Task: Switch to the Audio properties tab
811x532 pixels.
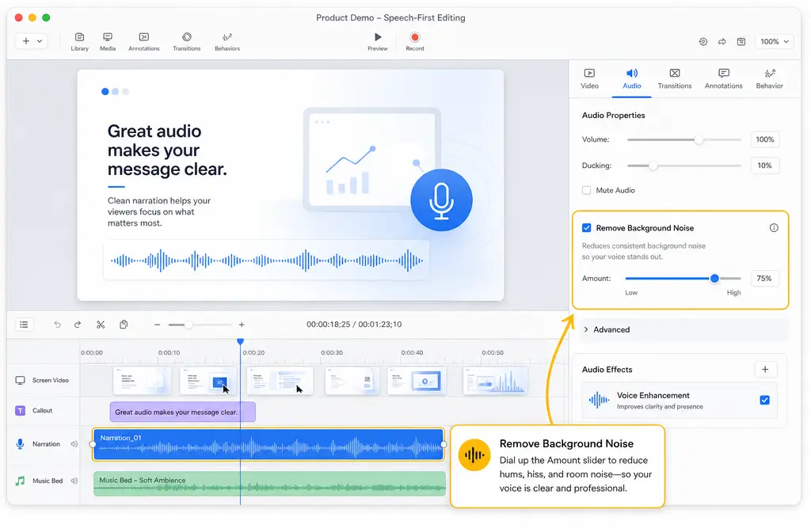Action: point(631,79)
